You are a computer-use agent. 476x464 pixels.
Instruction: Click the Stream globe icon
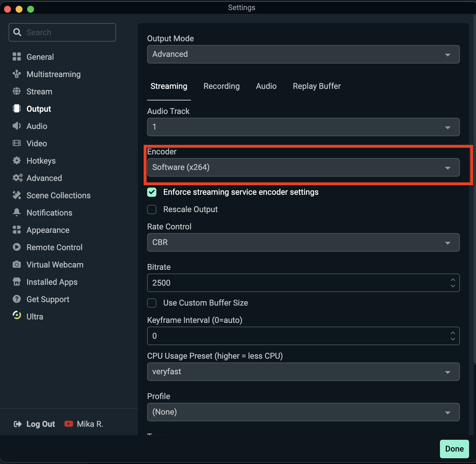(x=17, y=91)
